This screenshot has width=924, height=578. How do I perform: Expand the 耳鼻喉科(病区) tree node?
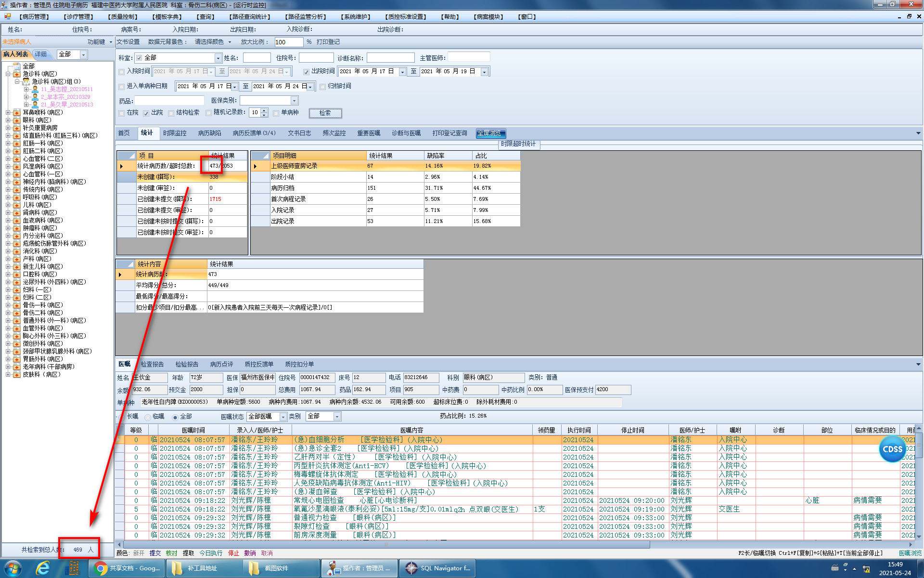coord(8,112)
